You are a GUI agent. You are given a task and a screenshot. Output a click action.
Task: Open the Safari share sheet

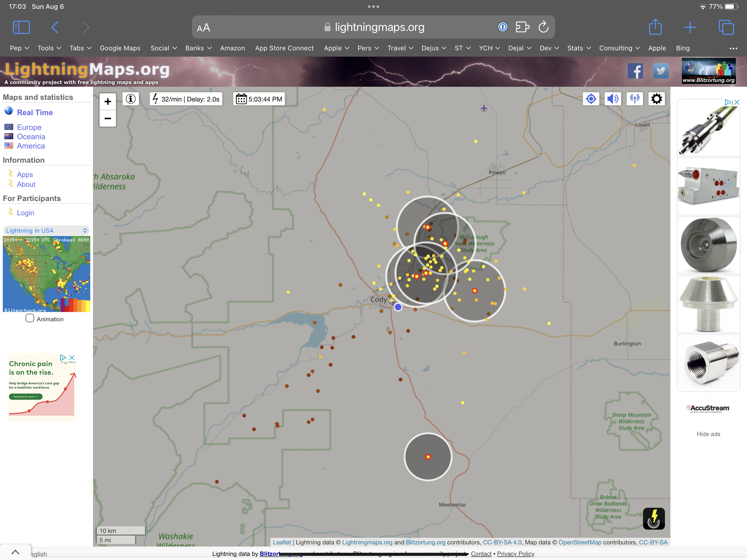point(655,27)
